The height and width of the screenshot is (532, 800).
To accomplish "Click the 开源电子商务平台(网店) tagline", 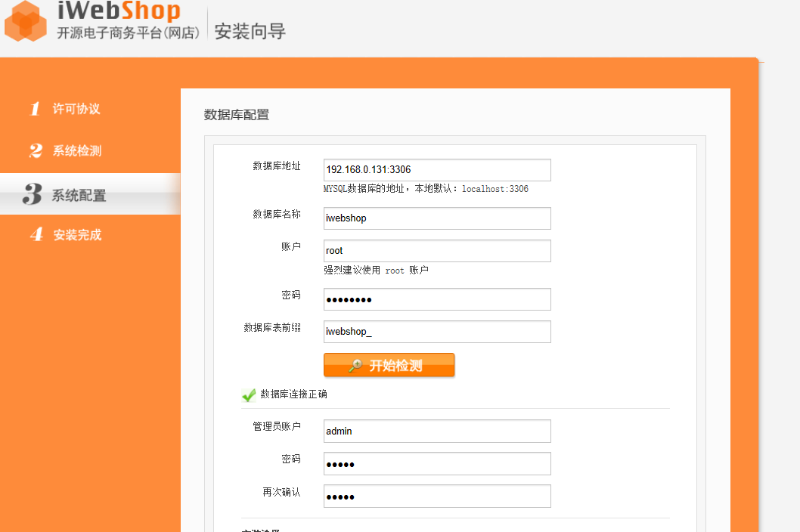I will coord(128,33).
